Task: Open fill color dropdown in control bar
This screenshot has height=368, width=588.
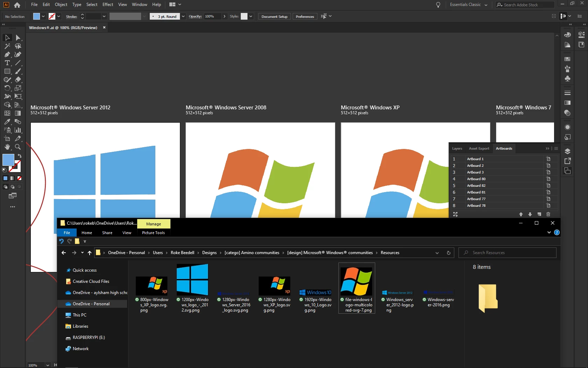Action: 43,16
